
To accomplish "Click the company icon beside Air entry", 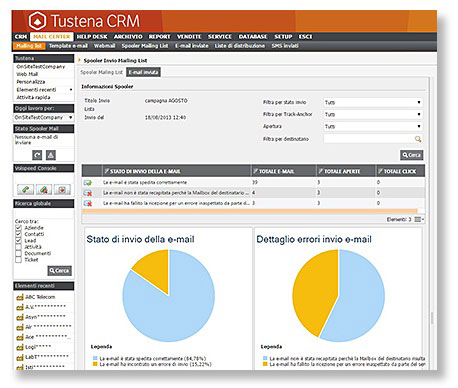I will tap(20, 327).
